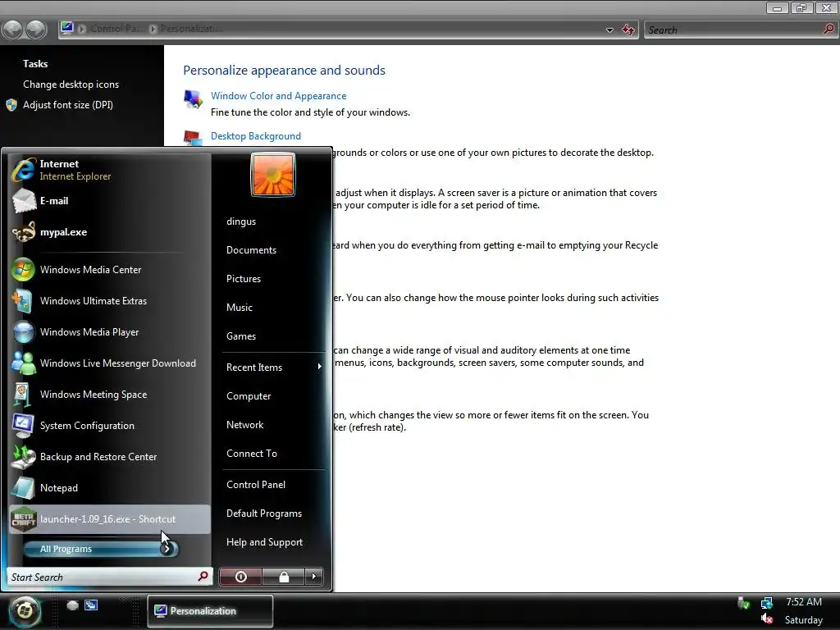Click the address bar computer icon

pos(67,28)
